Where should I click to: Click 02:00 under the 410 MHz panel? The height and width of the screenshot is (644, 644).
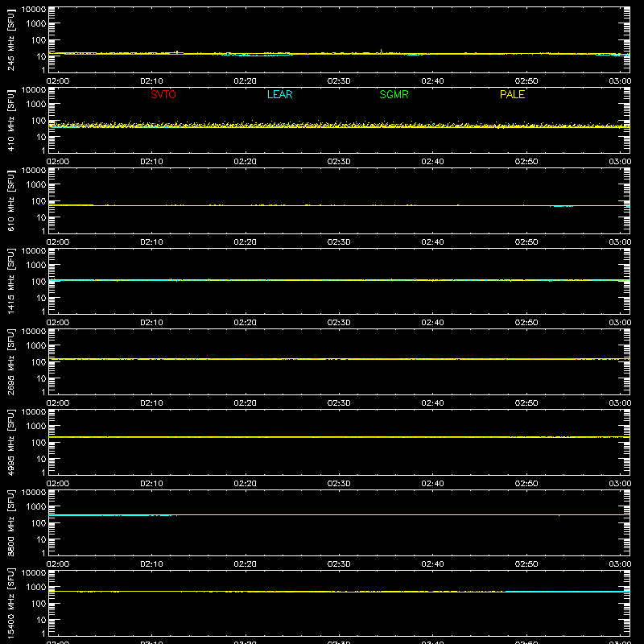58,162
